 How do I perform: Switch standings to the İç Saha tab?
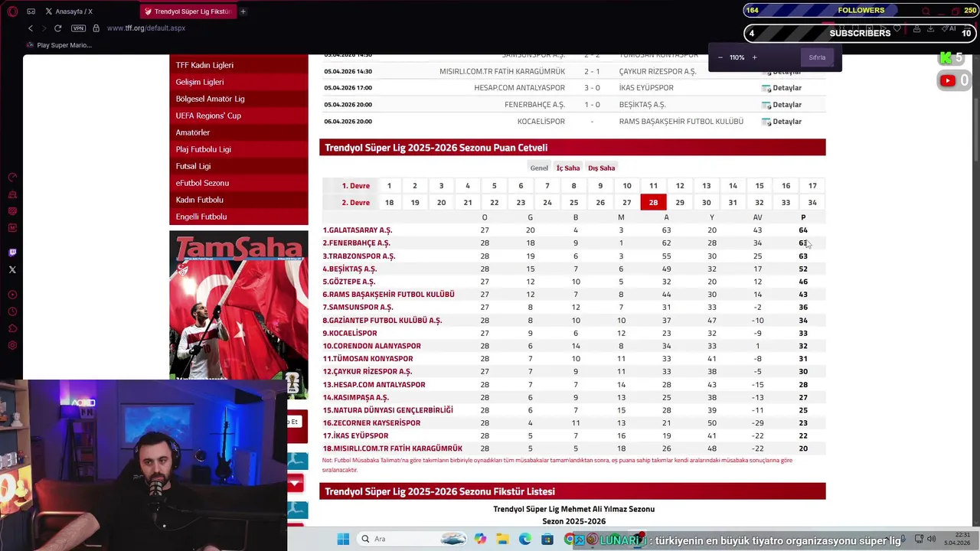click(x=568, y=168)
